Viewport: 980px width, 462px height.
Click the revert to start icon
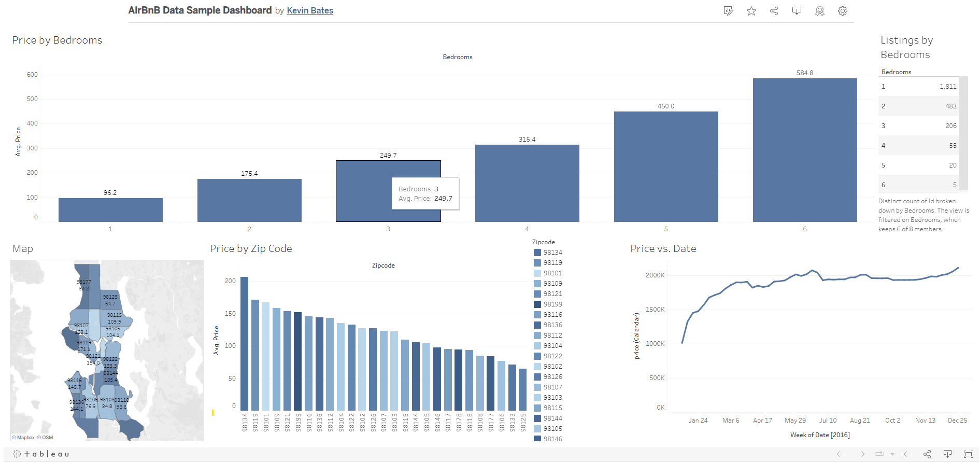tap(906, 454)
